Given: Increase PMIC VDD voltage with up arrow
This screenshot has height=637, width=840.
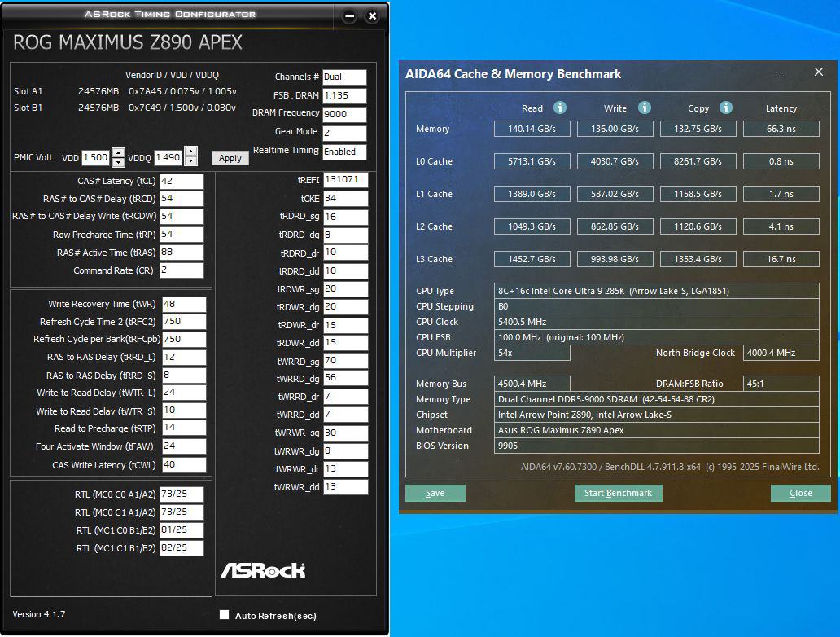Looking at the screenshot, I should (118, 152).
